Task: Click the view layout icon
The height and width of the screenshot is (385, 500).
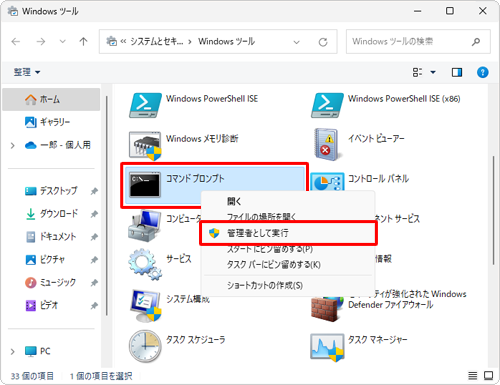Action: pos(417,72)
